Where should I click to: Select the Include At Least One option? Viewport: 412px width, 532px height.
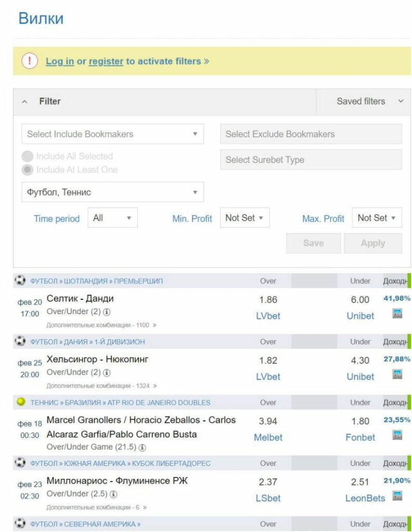click(x=28, y=170)
